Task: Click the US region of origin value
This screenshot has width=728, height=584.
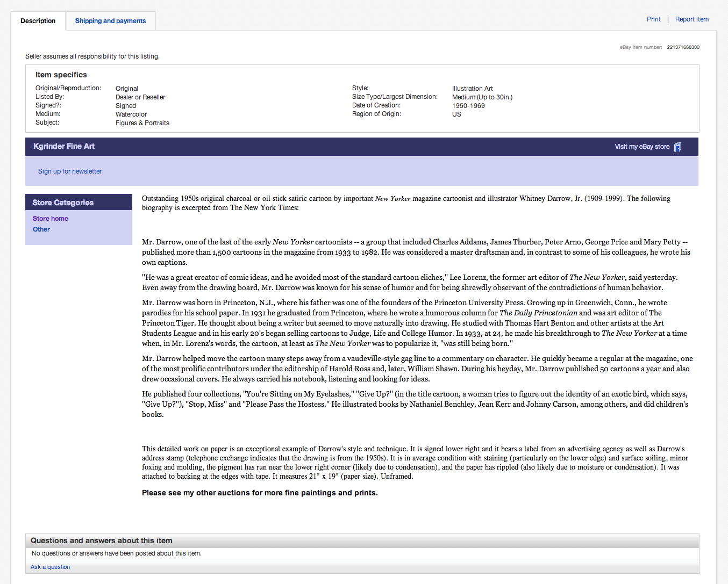Action: 456,114
